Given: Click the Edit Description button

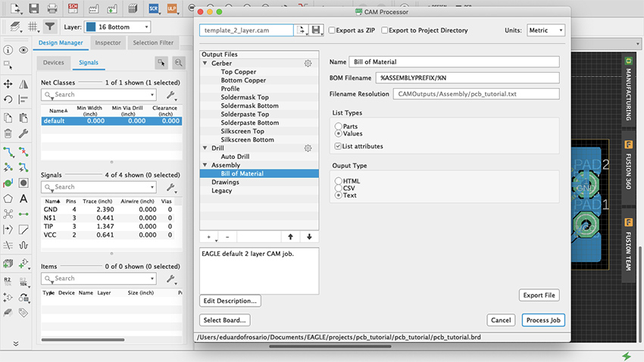Looking at the screenshot, I should [230, 301].
